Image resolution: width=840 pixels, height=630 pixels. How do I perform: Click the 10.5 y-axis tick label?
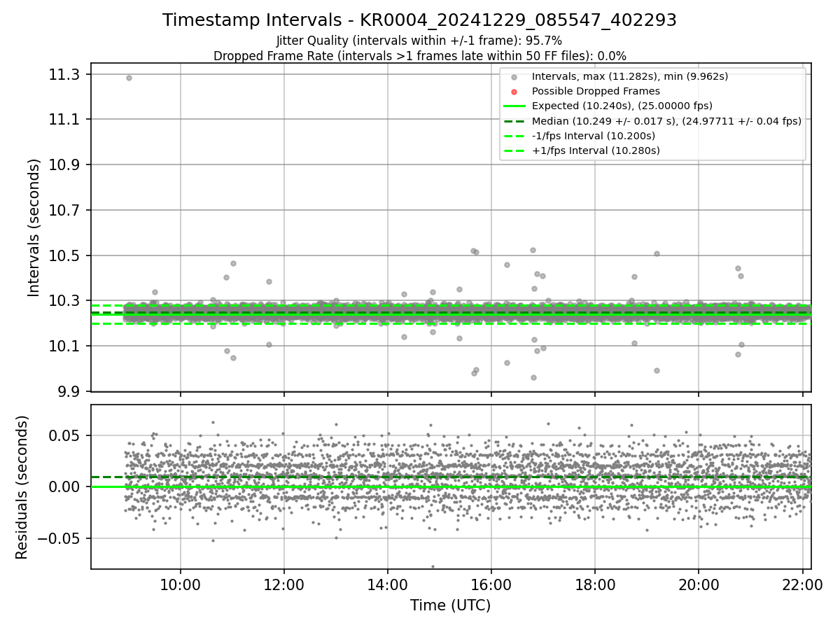coord(65,255)
